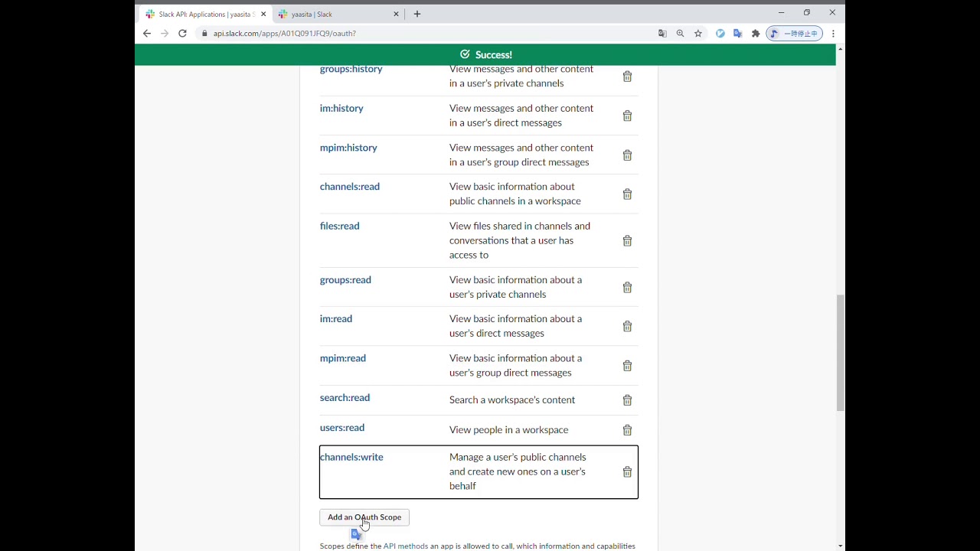This screenshot has height=551, width=980.
Task: Go back in browser history
Action: pyautogui.click(x=147, y=34)
